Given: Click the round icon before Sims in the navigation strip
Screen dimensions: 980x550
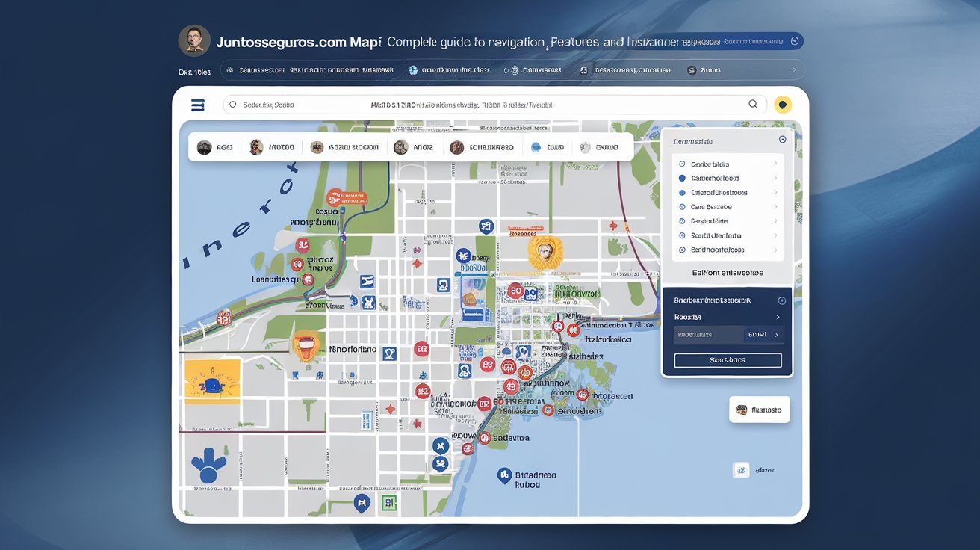Looking at the screenshot, I should point(692,70).
